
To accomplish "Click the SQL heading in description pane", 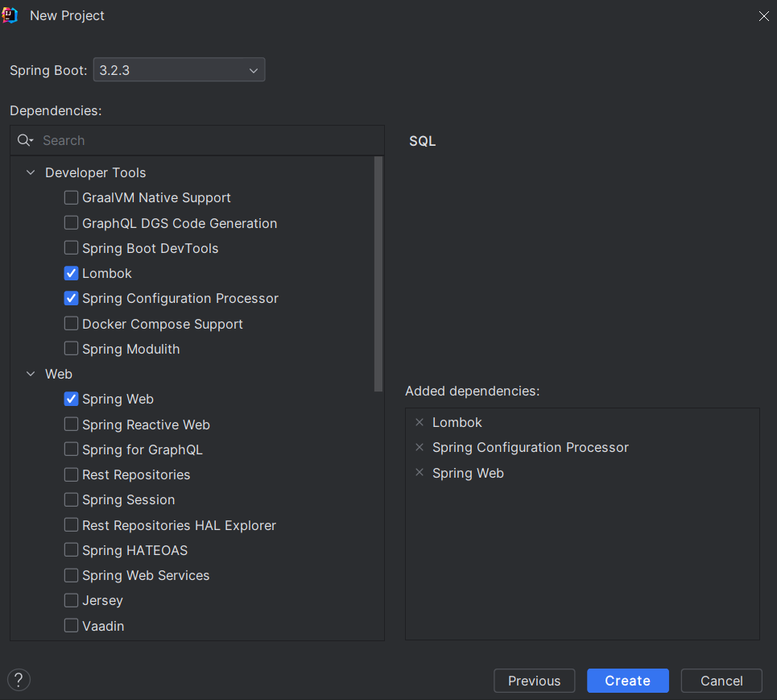I will (422, 141).
